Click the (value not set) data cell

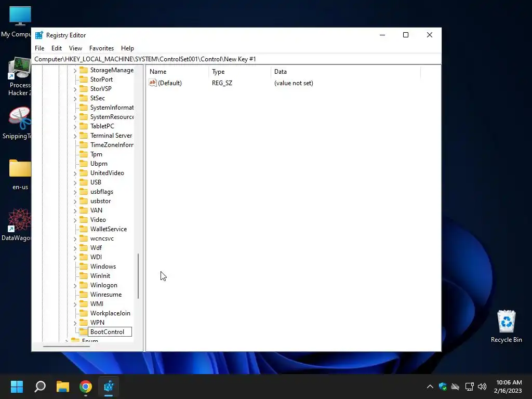click(x=294, y=83)
